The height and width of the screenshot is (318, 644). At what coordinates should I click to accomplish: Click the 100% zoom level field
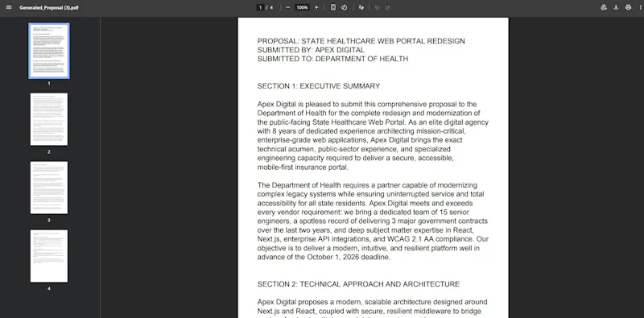(303, 7)
